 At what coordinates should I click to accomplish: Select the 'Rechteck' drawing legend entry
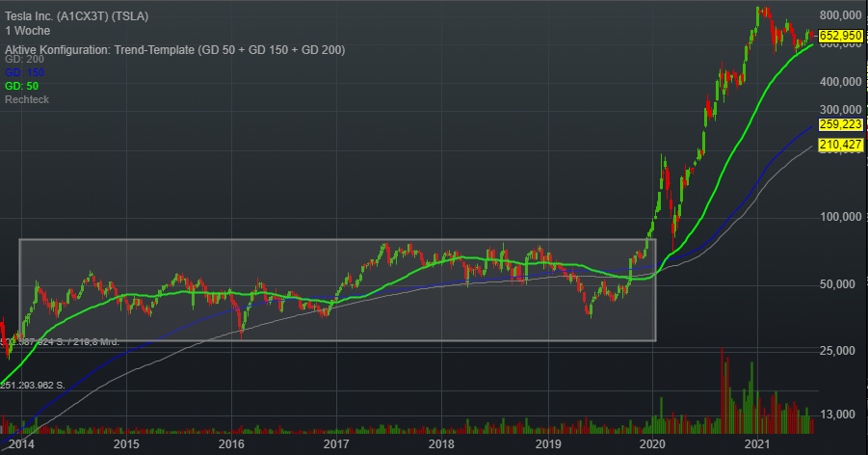pyautogui.click(x=27, y=99)
